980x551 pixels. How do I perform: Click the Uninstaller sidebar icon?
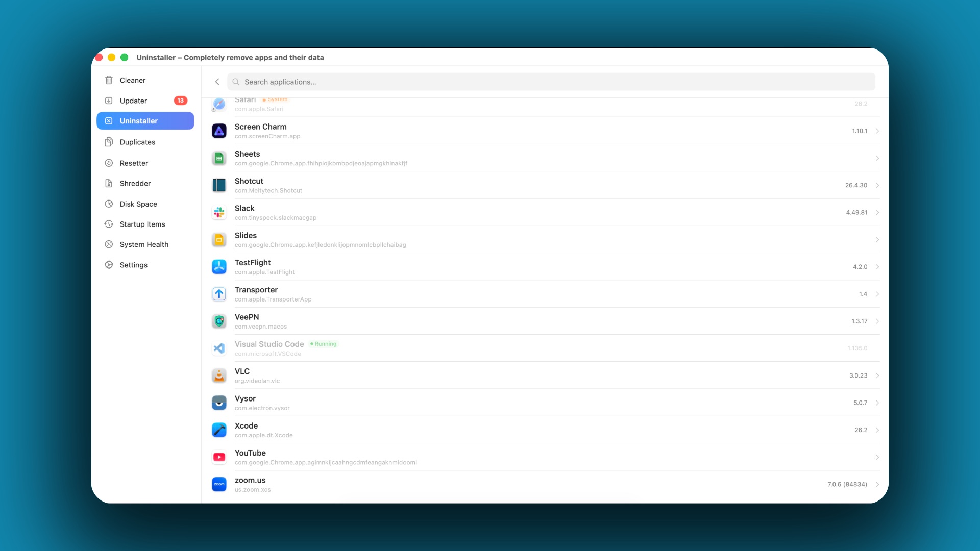point(109,121)
